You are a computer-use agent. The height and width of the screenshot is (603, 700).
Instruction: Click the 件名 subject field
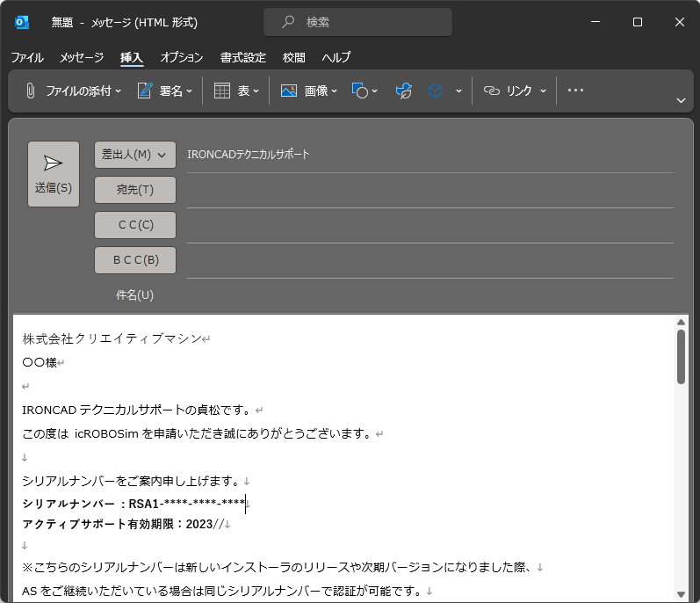coord(429,295)
